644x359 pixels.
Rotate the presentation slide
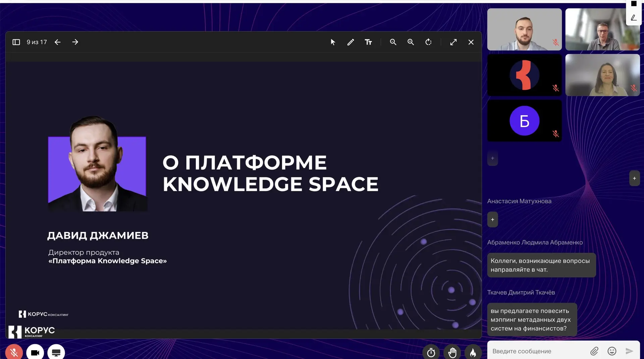(428, 42)
